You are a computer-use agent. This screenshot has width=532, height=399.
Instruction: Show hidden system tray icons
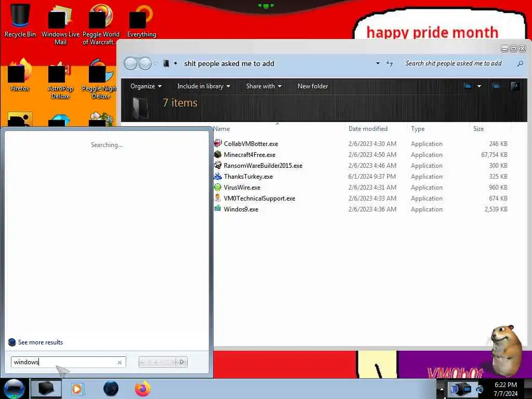coord(442,389)
